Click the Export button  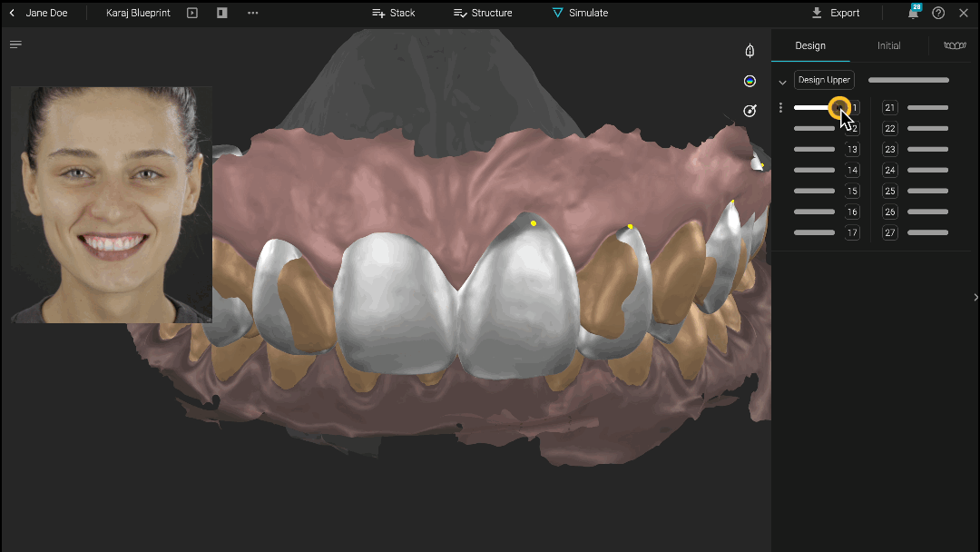click(x=835, y=13)
